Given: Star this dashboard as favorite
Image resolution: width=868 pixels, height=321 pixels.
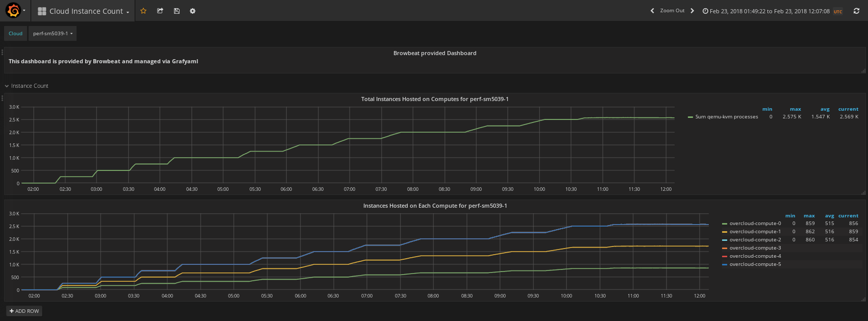Looking at the screenshot, I should pyautogui.click(x=143, y=11).
